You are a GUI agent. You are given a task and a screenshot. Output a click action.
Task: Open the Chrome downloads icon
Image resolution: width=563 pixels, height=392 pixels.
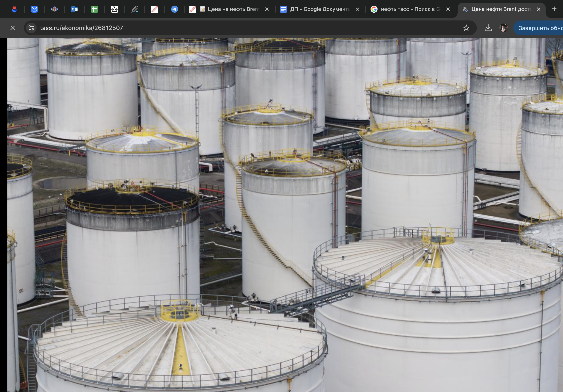(x=488, y=28)
